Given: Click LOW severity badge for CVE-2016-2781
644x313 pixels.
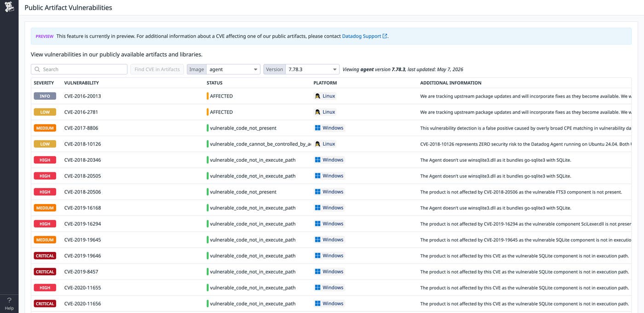Looking at the screenshot, I should tap(45, 112).
